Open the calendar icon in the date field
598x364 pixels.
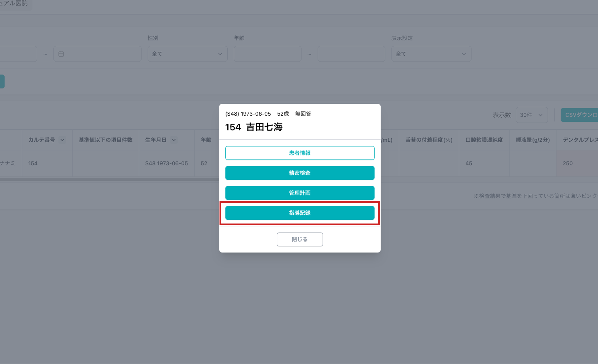pyautogui.click(x=61, y=54)
